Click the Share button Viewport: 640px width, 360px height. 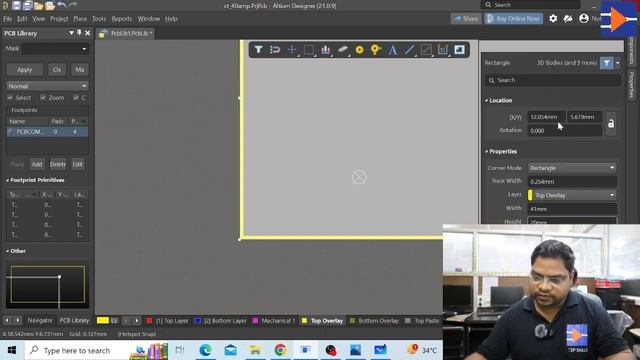pyautogui.click(x=466, y=18)
